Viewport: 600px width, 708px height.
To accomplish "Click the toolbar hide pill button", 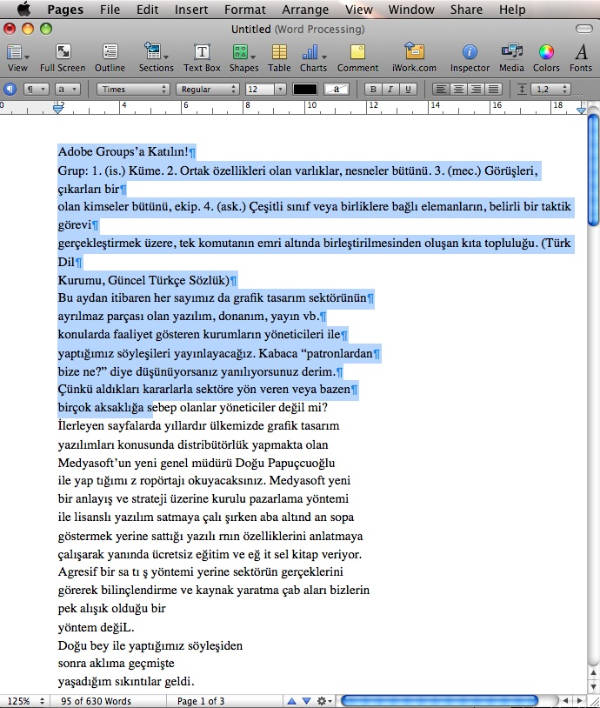I will pyautogui.click(x=584, y=29).
